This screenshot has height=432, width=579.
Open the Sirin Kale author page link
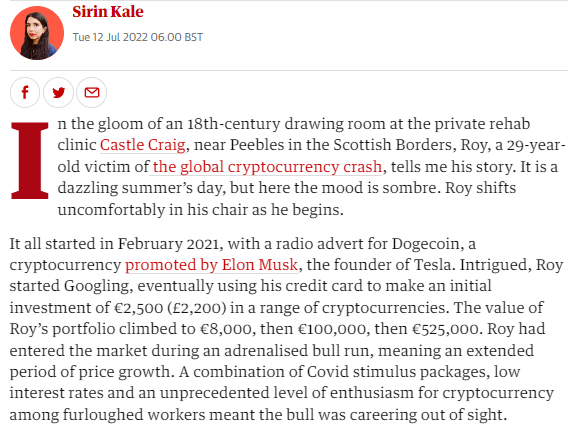(108, 12)
